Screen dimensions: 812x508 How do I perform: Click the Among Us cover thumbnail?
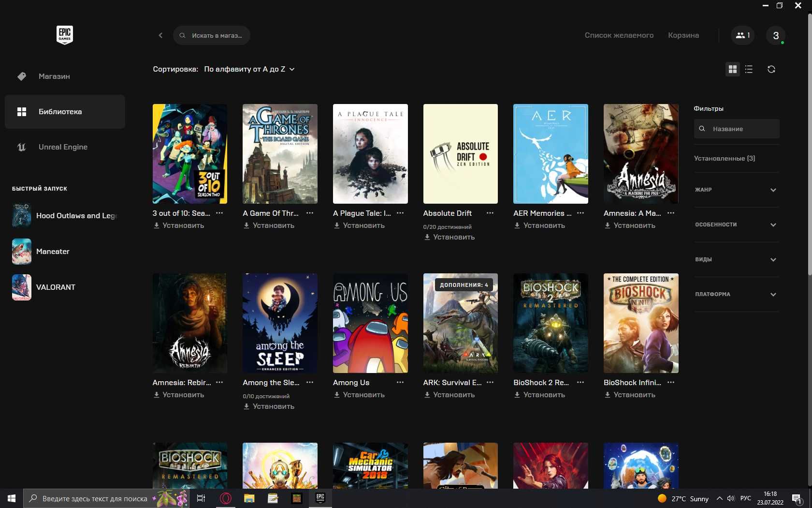[370, 323]
